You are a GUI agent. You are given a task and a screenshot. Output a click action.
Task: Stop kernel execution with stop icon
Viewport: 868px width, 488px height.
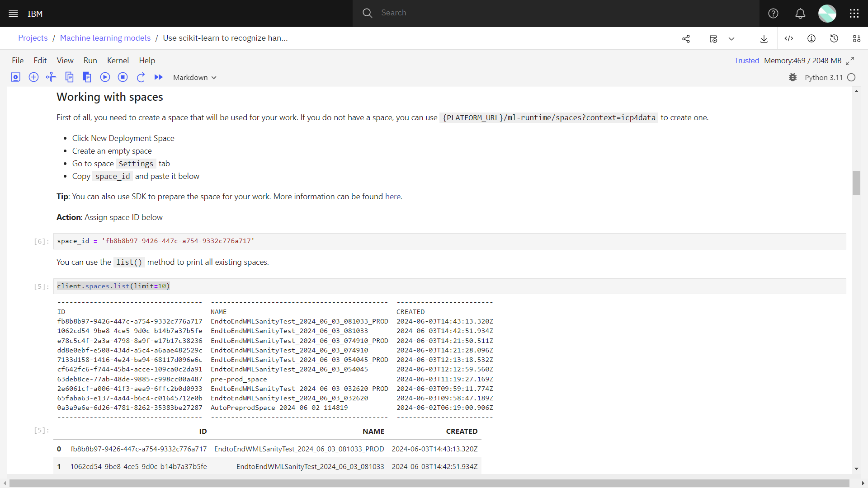coord(123,77)
